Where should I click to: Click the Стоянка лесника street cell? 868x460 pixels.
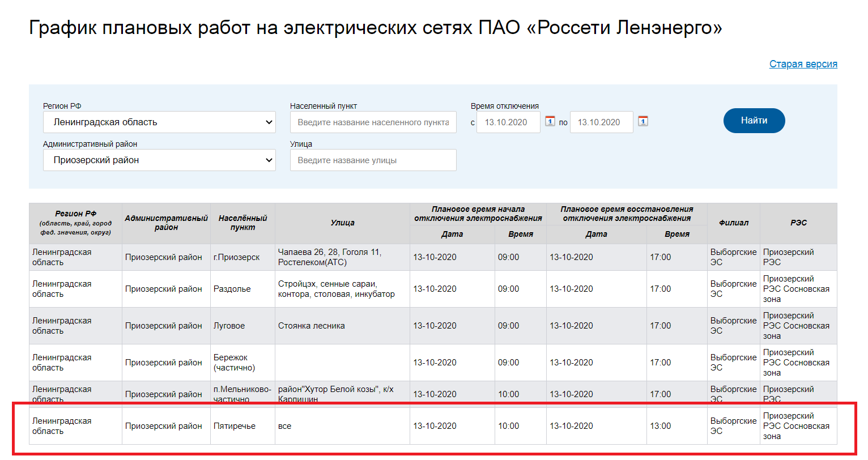click(342, 326)
